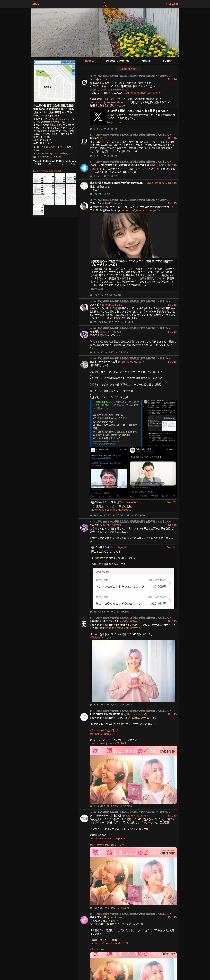
Task: Click the nitter site name link
Action: 35,4
